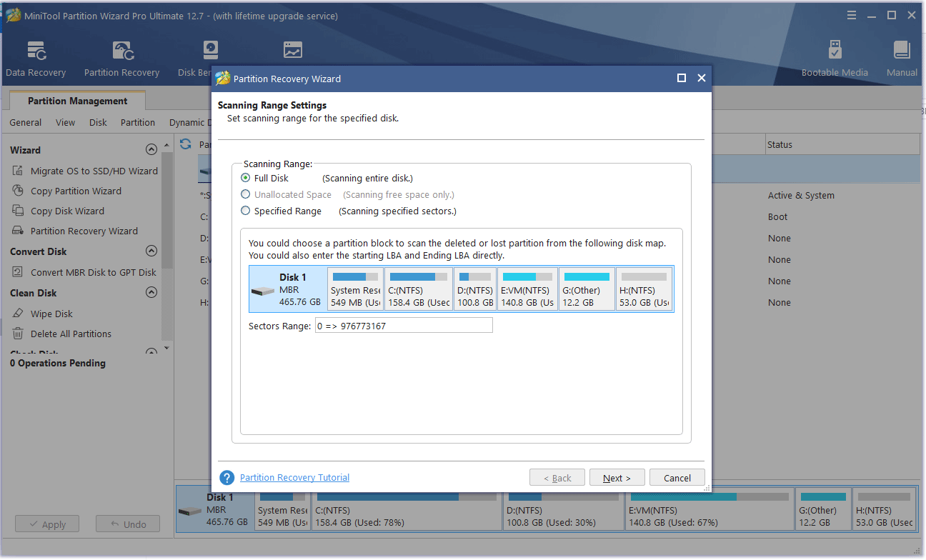
Task: Expand the Check Disk section
Action: tap(151, 351)
